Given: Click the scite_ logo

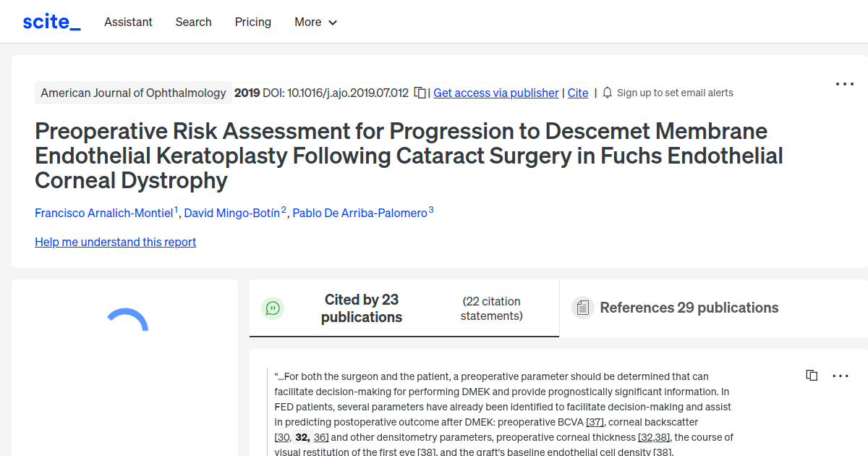Looking at the screenshot, I should tap(51, 22).
